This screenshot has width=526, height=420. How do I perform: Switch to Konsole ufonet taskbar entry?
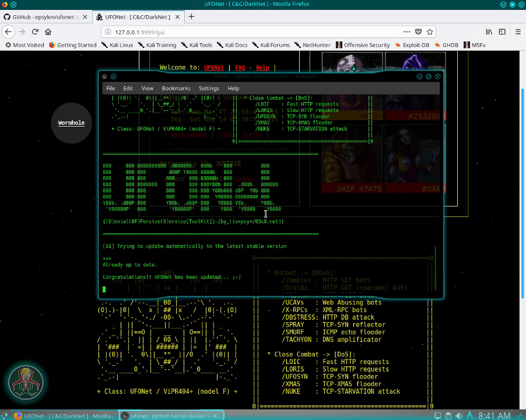click(x=171, y=416)
